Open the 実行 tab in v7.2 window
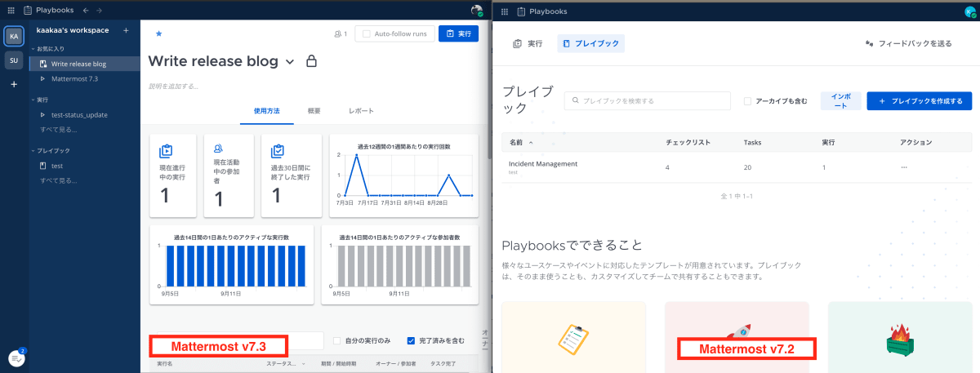The width and height of the screenshot is (980, 373). click(528, 43)
